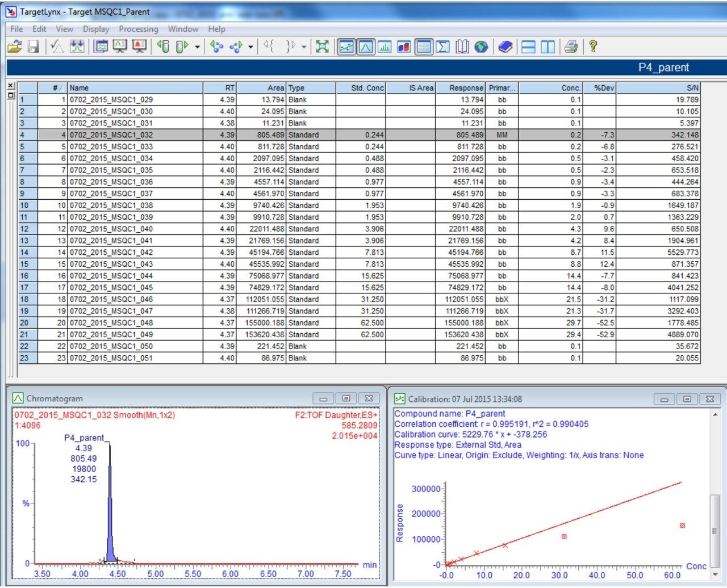Sort table by S/N column header
Viewport: 727px width, 588px height.
(x=658, y=88)
